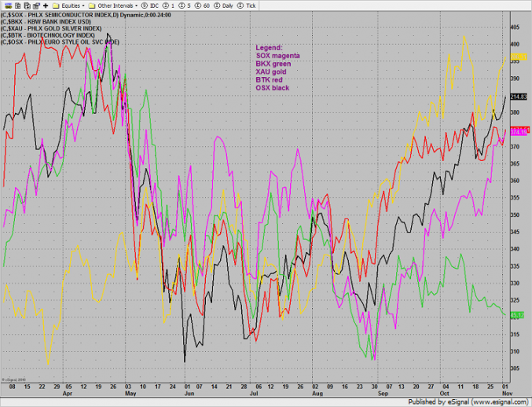Click the Oct month label on time axis
Image resolution: width=532 pixels, height=407 pixels.
point(445,394)
